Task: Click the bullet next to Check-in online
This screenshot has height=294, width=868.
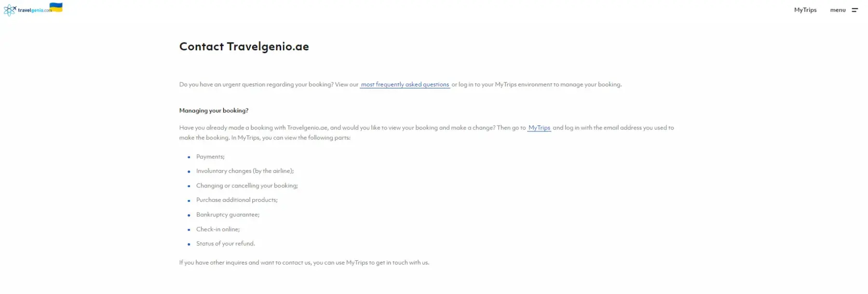Action: pyautogui.click(x=189, y=230)
